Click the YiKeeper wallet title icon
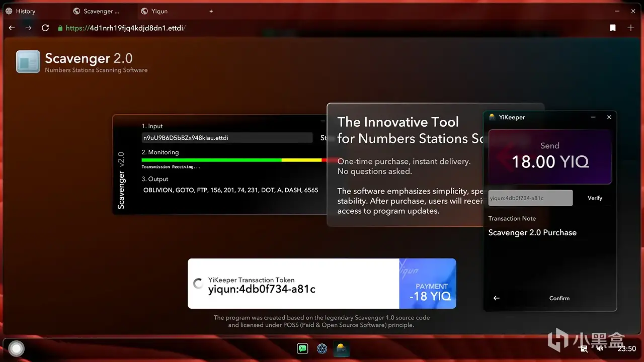The image size is (644, 362). coord(492,117)
